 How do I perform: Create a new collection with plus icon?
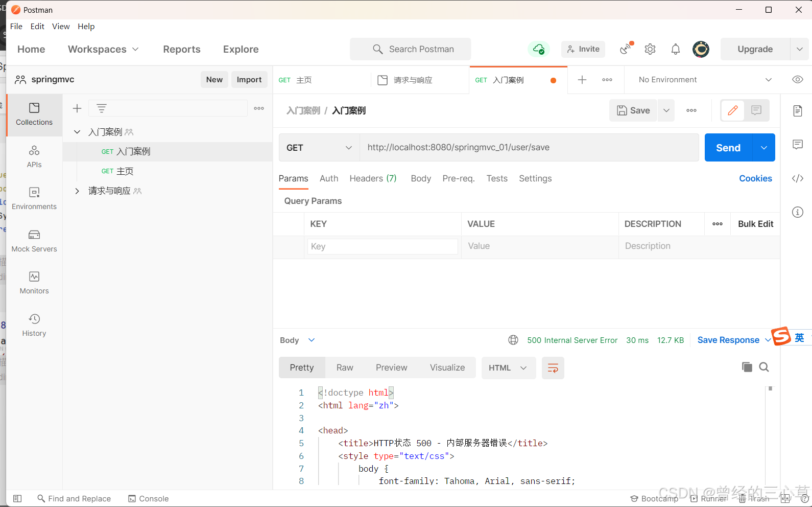pos(77,108)
